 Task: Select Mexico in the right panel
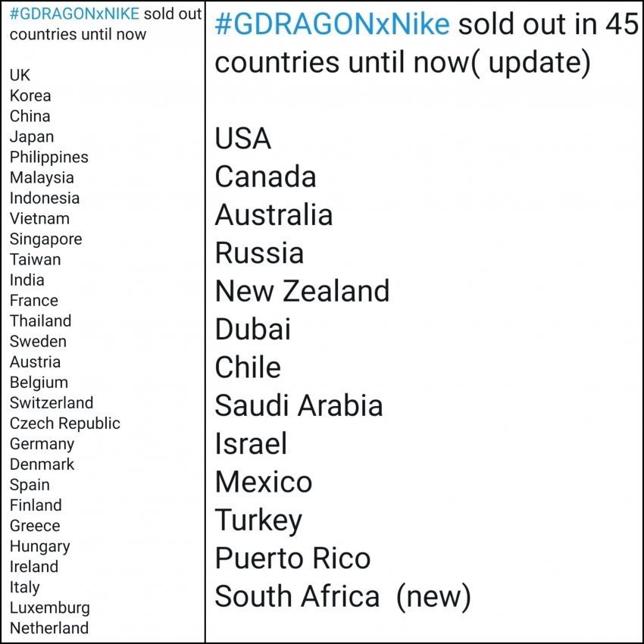pyautogui.click(x=263, y=482)
